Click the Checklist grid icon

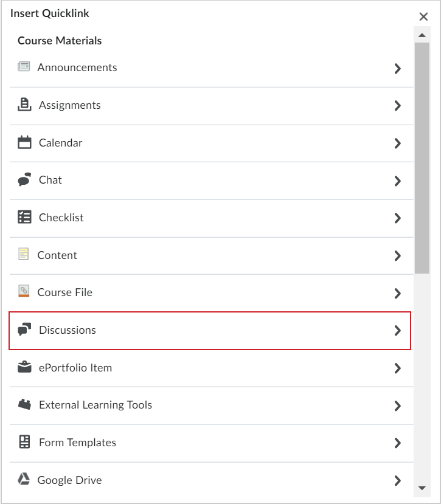[25, 217]
